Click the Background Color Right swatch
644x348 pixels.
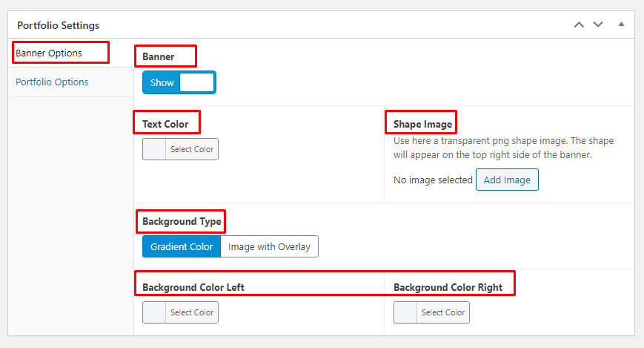point(405,312)
